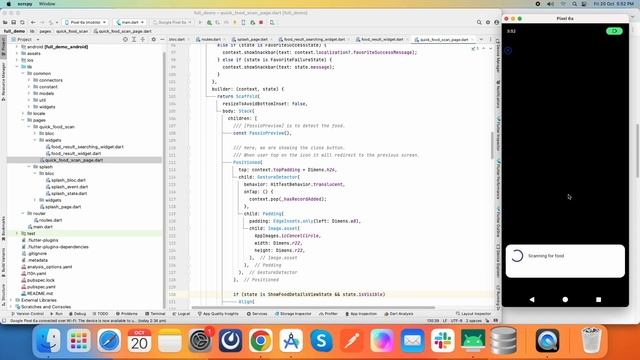Collapse the common folder in Project tree
640x360 pixels.
point(23,73)
